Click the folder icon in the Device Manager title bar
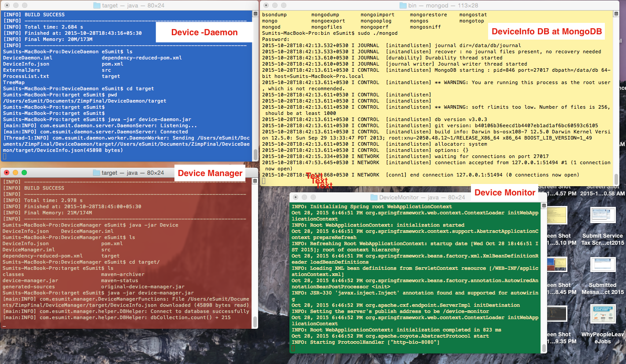Image resolution: width=626 pixels, height=364 pixels. click(96, 173)
